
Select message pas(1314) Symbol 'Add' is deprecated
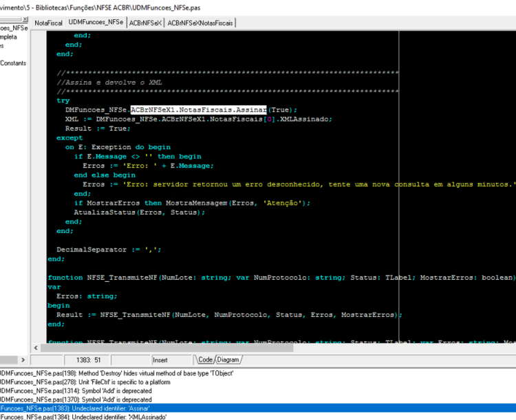76,390
